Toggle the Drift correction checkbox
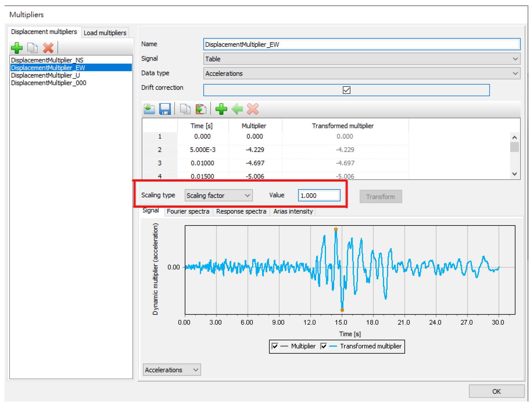Viewport: 532px width, 407px height. pyautogui.click(x=346, y=90)
